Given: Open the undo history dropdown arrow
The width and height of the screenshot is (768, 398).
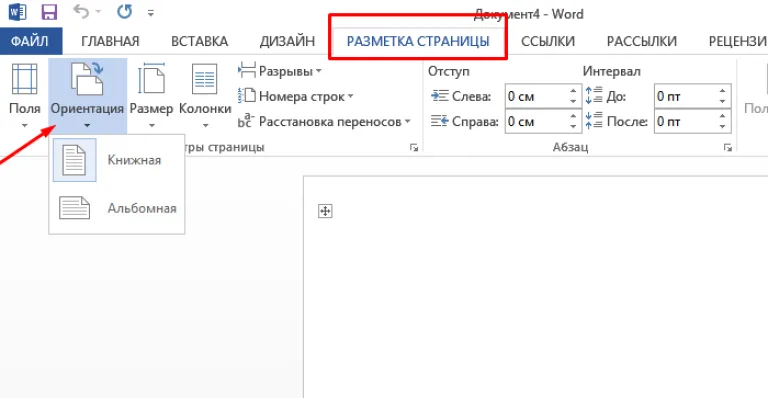Looking at the screenshot, I should coord(98,12).
